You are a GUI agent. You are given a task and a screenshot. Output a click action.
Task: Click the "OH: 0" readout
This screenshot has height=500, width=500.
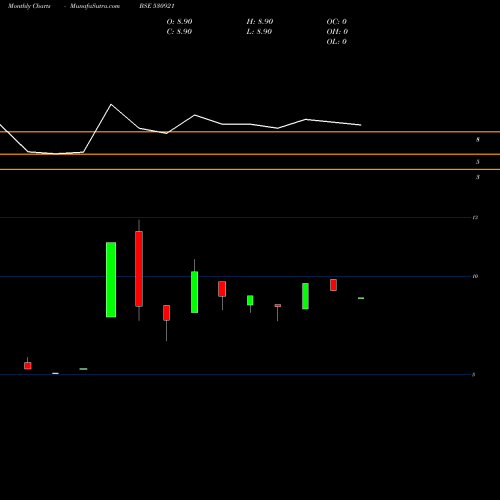pos(337,32)
